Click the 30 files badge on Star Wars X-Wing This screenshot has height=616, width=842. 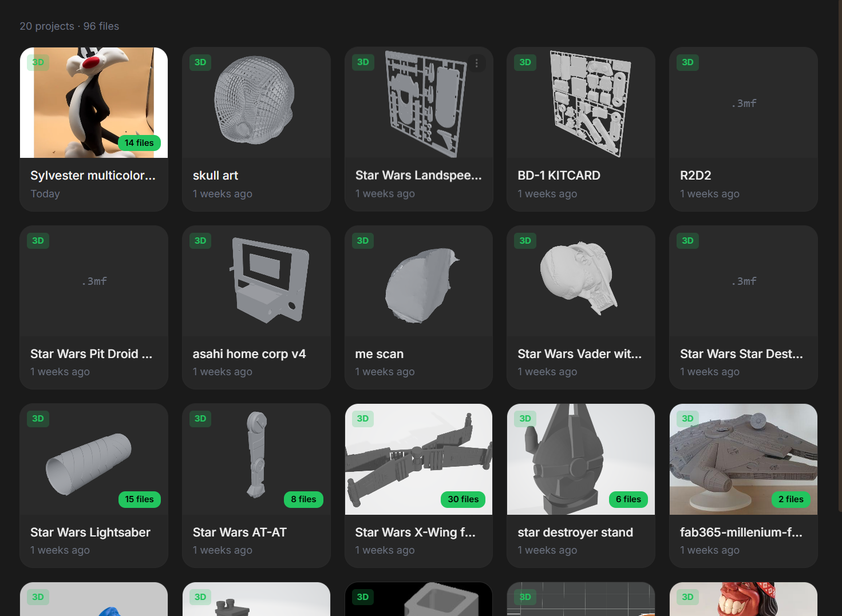point(463,499)
